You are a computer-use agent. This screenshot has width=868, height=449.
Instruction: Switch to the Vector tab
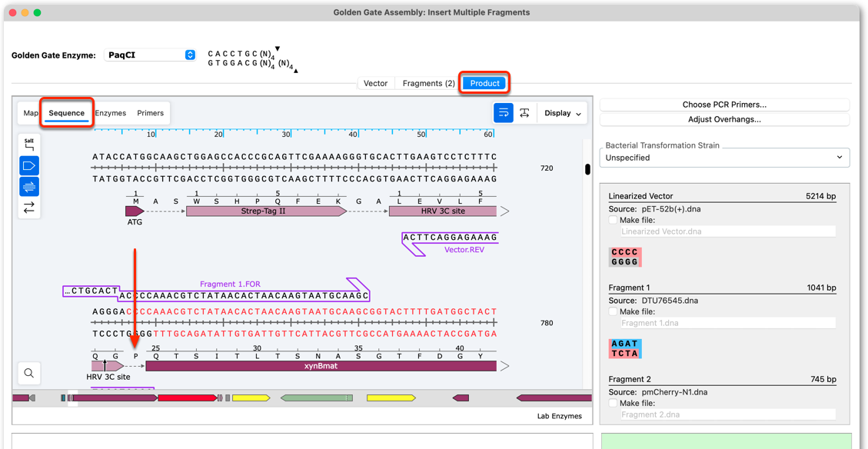pos(375,84)
